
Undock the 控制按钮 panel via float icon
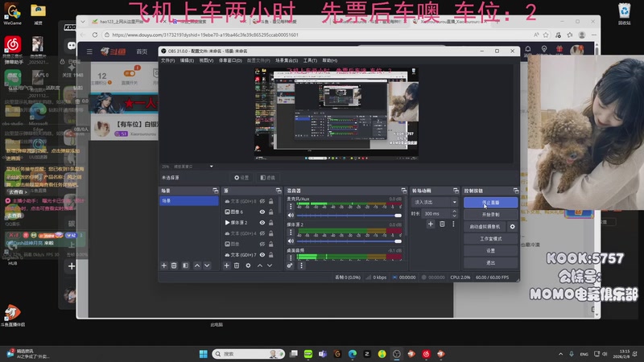(x=516, y=191)
